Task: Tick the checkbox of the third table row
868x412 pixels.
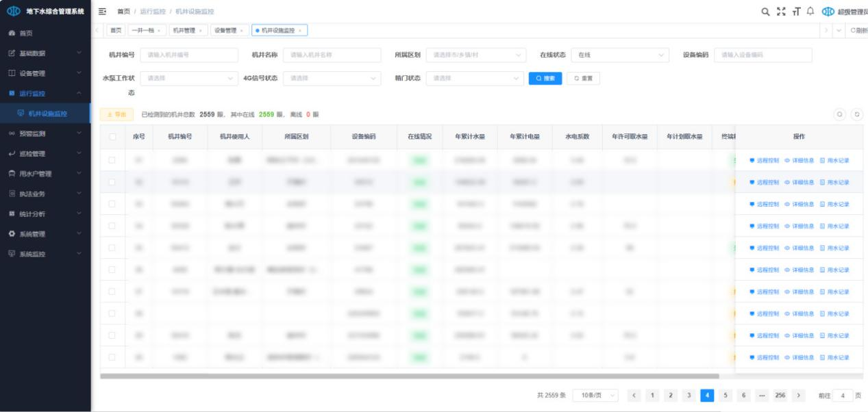Action: 112,204
